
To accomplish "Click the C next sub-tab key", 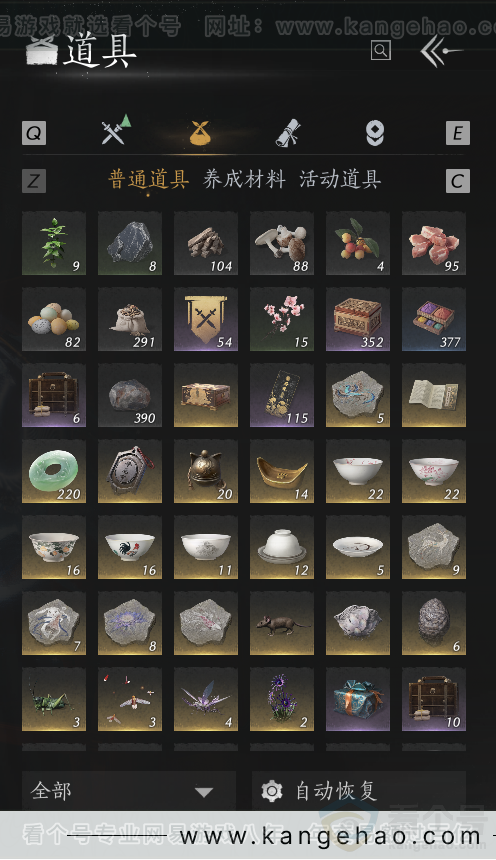I will 458,181.
